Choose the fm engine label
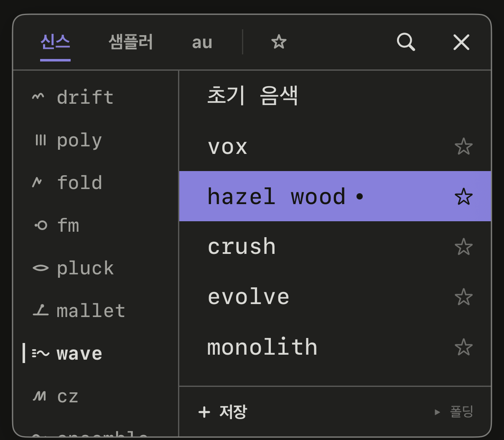 (68, 225)
